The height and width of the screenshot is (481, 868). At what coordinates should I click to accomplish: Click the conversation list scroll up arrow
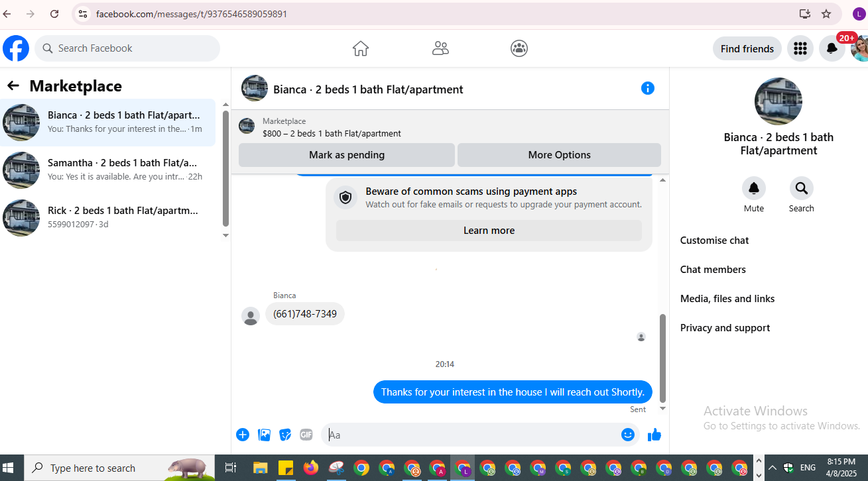point(225,105)
